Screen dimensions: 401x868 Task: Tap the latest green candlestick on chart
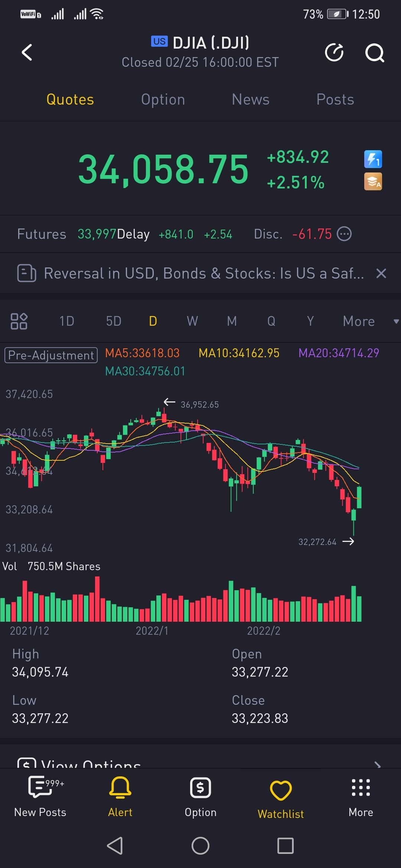tap(359, 497)
